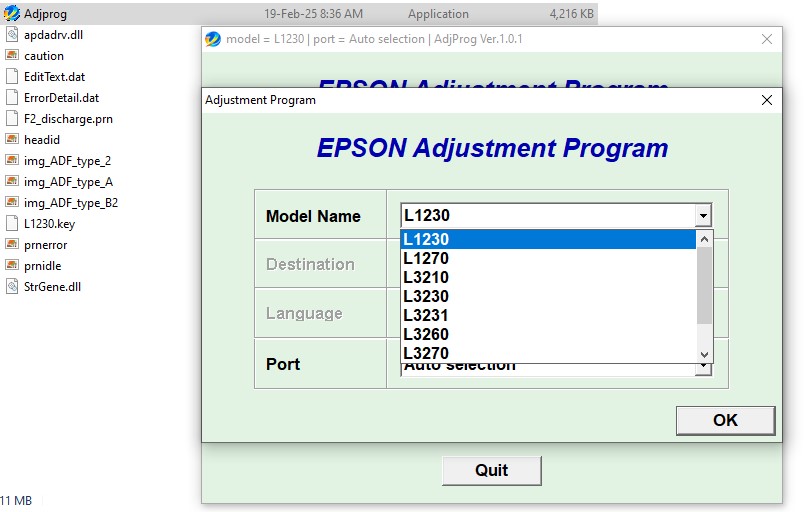Image resolution: width=805 pixels, height=512 pixels.
Task: Select the headid file name
Action: (42, 140)
